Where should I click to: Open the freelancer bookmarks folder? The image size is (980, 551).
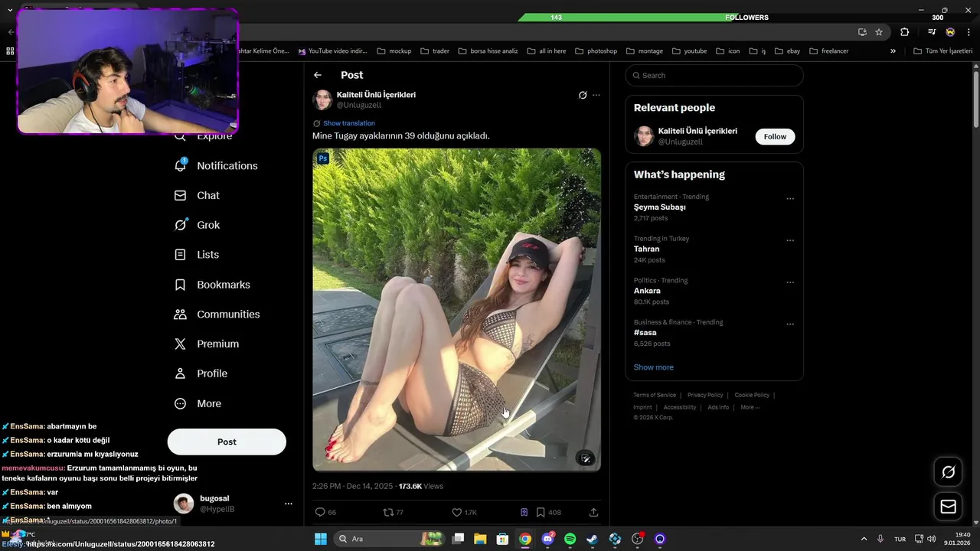(x=828, y=51)
